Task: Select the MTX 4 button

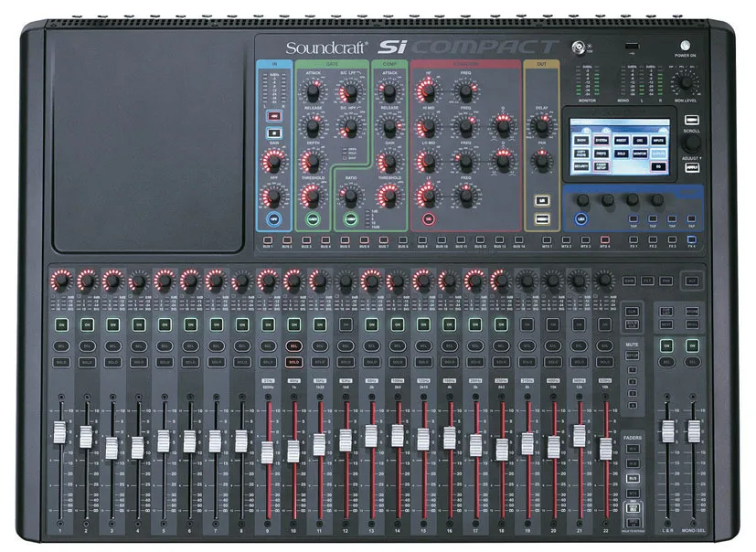Action: click(x=604, y=239)
